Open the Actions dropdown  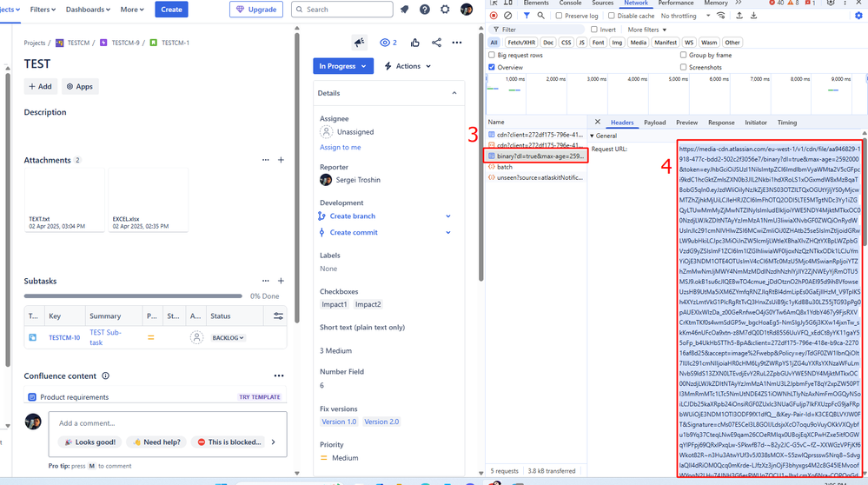pos(407,66)
